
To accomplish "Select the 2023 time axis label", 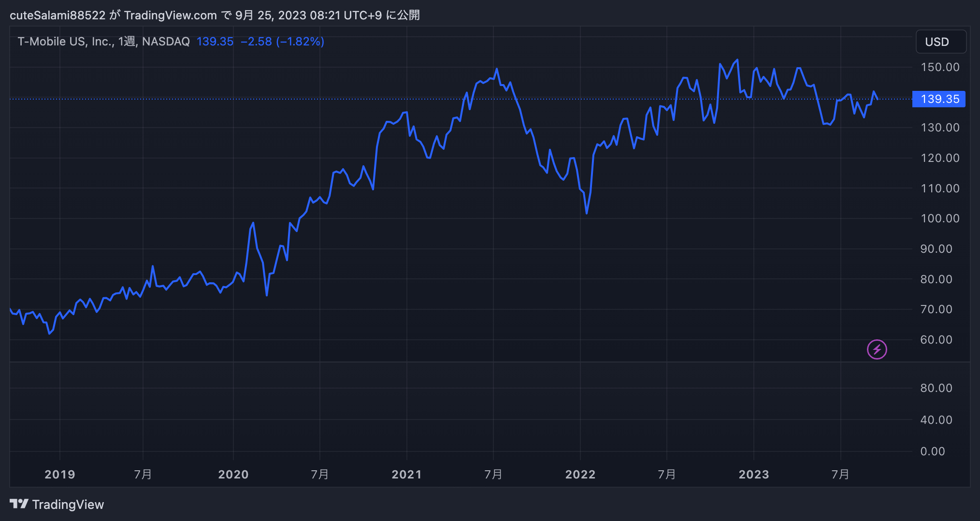I will tap(754, 475).
